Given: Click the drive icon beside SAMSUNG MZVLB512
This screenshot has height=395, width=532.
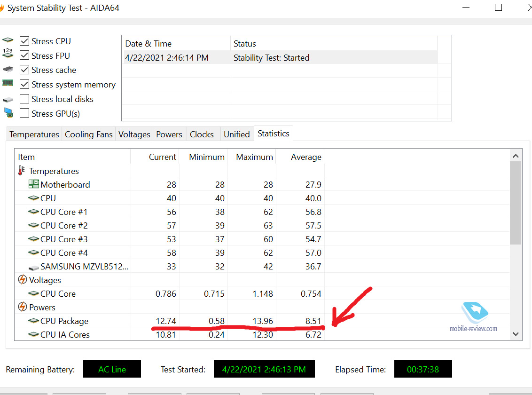Looking at the screenshot, I should (x=33, y=268).
